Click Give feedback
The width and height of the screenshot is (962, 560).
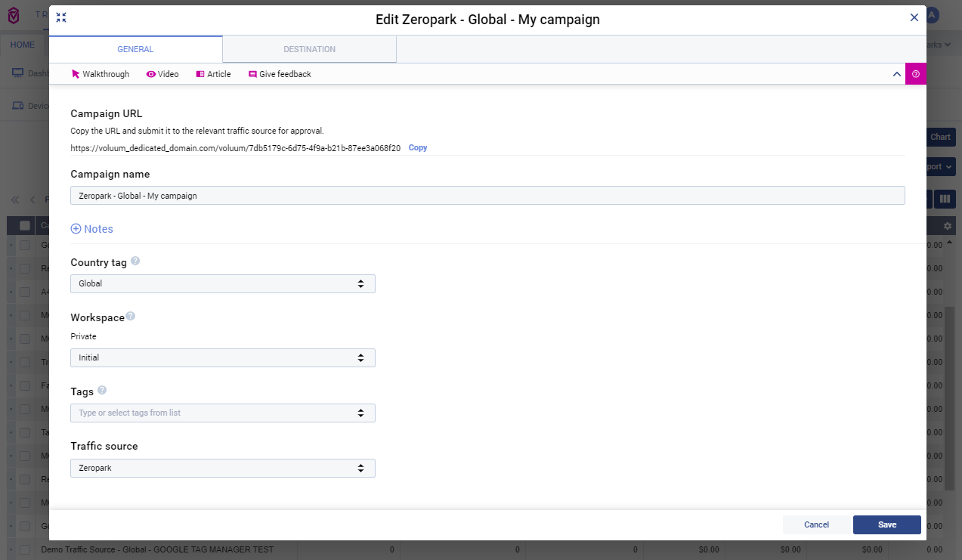point(280,74)
